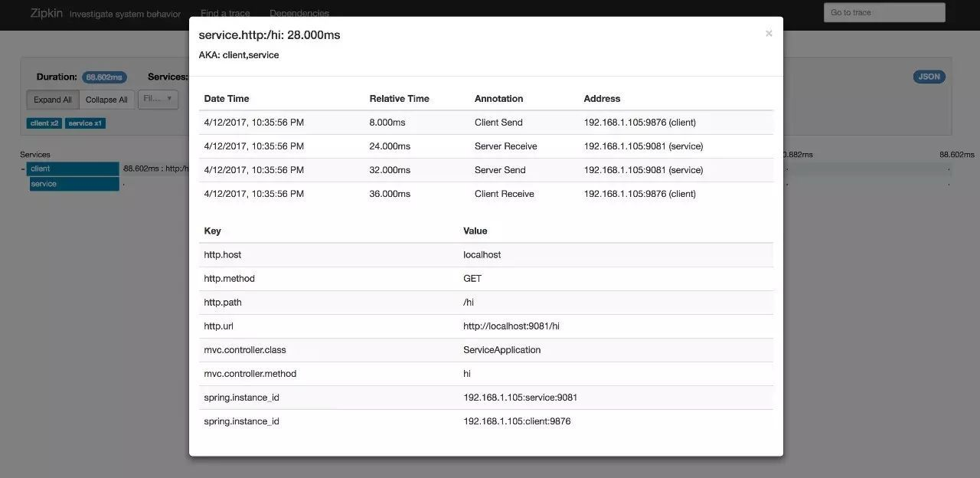
Task: Click the 24.000ms relative time
Action: pos(390,146)
